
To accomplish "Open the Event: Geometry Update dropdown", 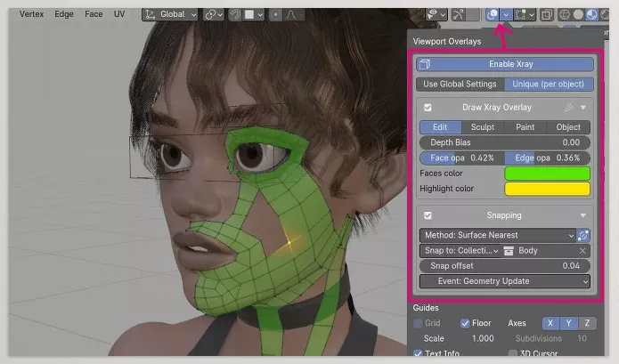I will pos(505,281).
